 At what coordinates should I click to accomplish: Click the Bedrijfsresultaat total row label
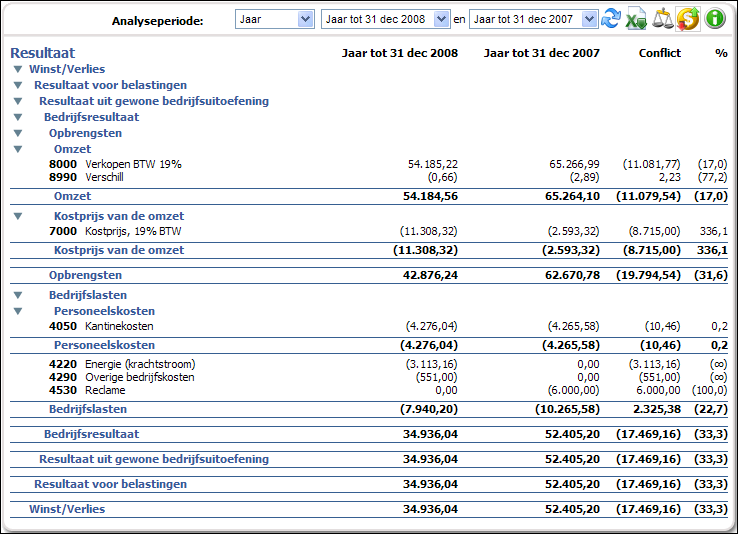pos(91,434)
